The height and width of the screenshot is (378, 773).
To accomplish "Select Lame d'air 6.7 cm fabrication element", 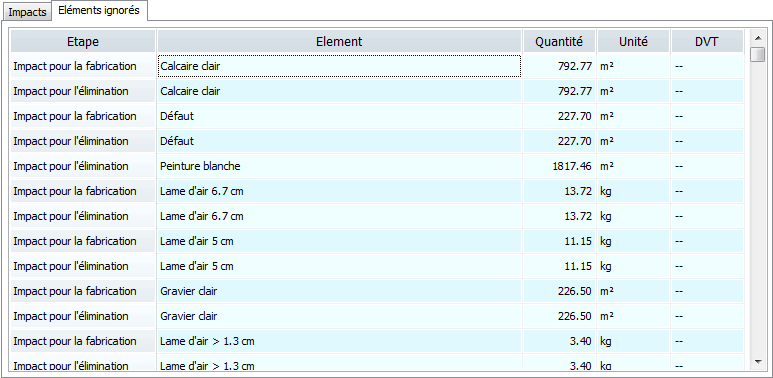I will (339, 191).
